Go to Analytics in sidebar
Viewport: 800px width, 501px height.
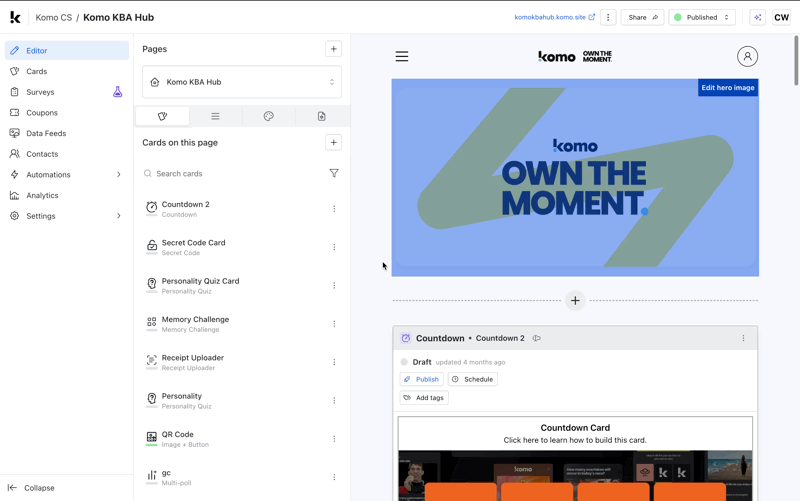tap(42, 196)
